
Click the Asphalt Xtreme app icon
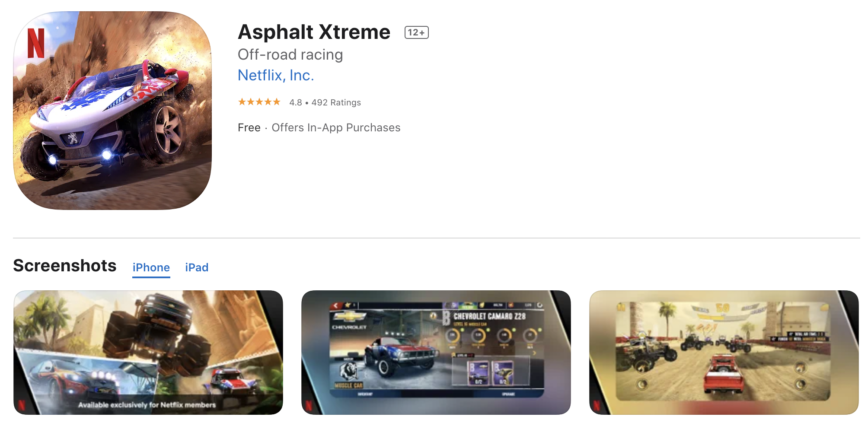[112, 111]
